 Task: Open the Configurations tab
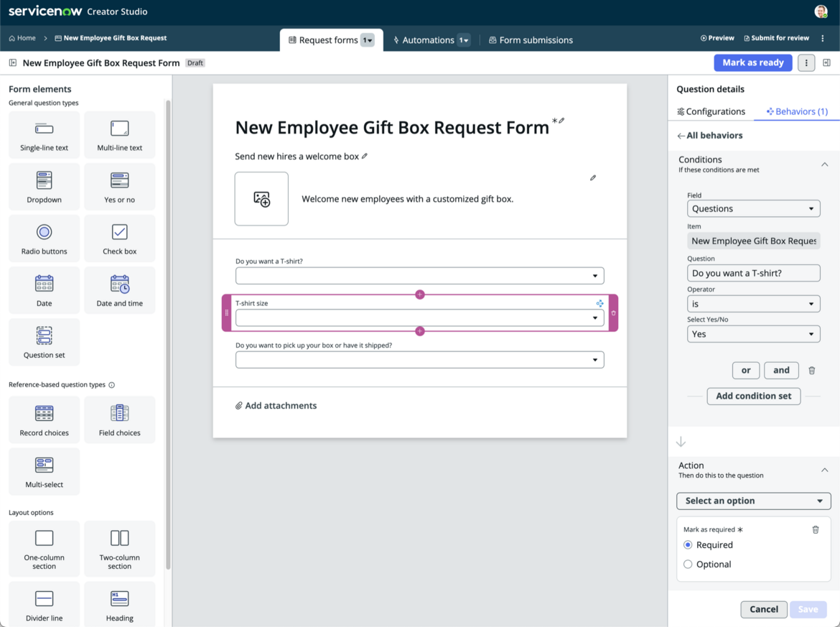(711, 111)
